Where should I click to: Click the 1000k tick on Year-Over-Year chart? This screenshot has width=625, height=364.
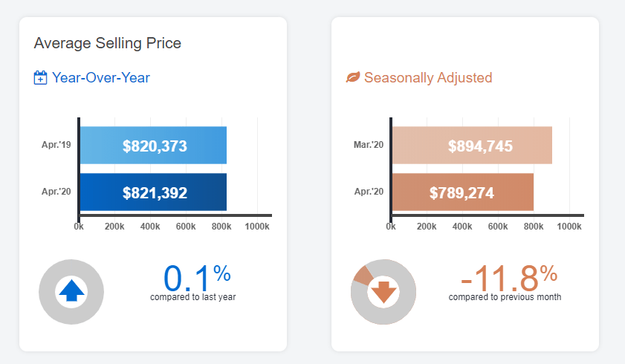[x=256, y=226]
